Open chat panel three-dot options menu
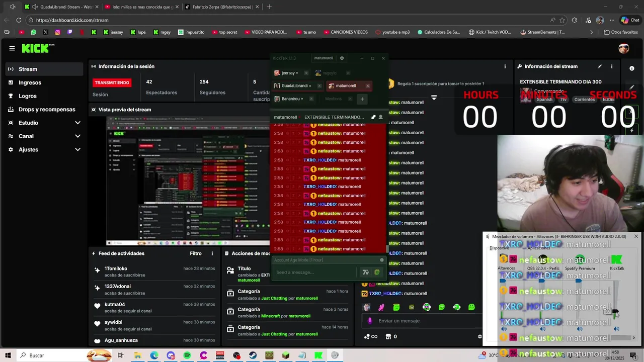The height and width of the screenshot is (362, 644). tap(505, 66)
